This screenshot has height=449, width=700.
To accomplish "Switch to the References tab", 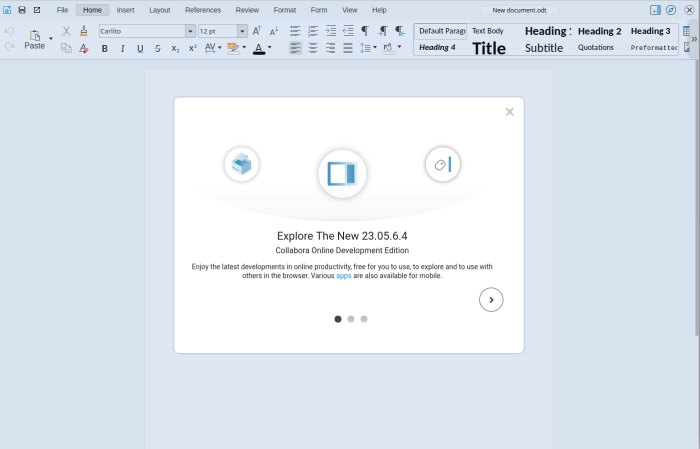I will [203, 10].
